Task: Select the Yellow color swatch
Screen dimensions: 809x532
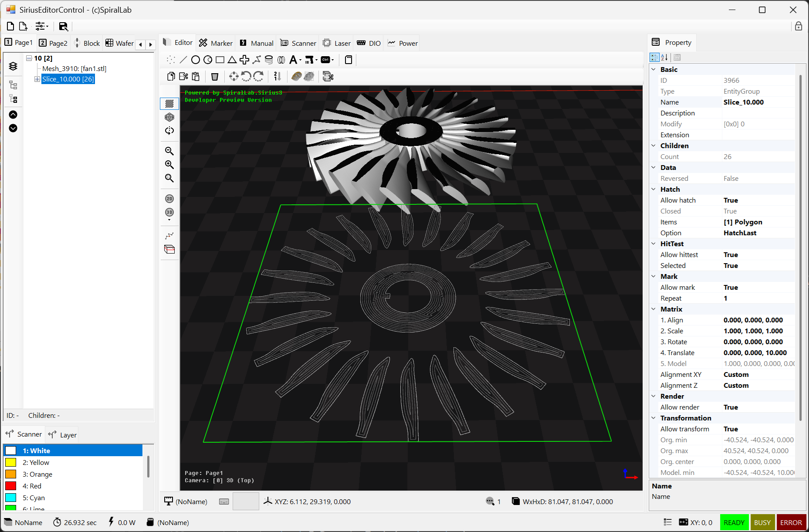Action: pyautogui.click(x=11, y=462)
